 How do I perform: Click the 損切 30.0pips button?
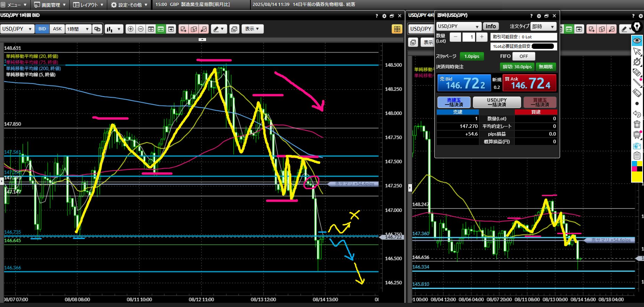(x=517, y=67)
